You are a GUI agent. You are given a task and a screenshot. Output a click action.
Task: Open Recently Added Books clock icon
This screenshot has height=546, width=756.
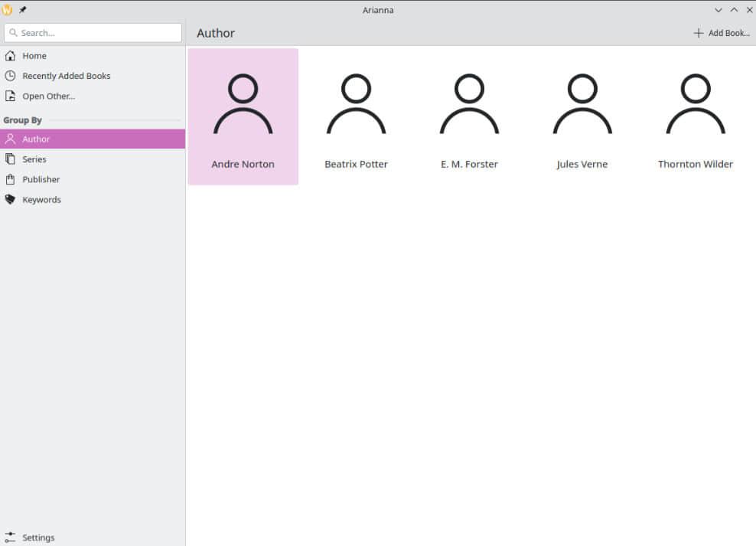[x=10, y=76]
